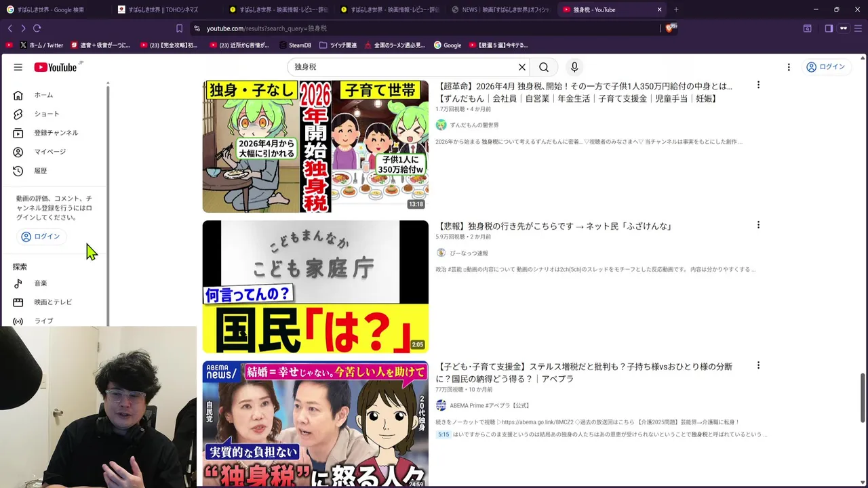Open the YouTube hamburger guide menu

click(18, 67)
